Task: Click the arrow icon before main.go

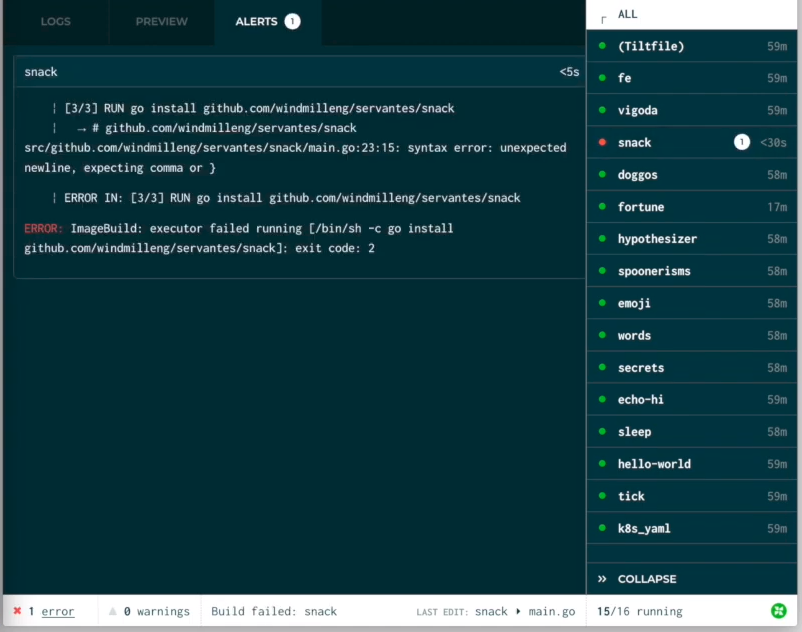Action: point(518,611)
